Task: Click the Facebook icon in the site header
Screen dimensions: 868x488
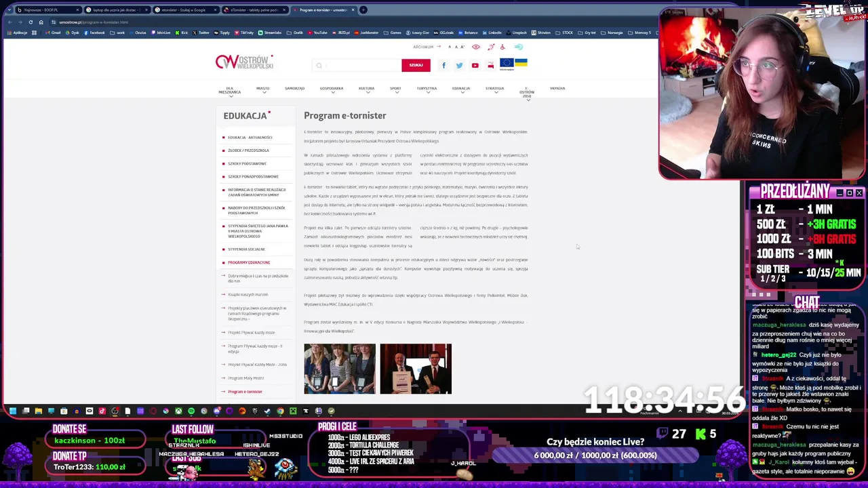Action: point(443,66)
